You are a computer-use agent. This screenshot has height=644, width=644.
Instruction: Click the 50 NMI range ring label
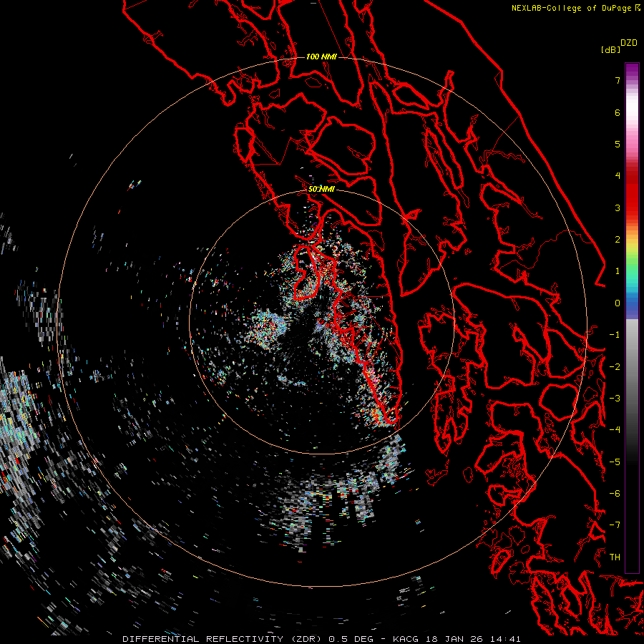321,189
